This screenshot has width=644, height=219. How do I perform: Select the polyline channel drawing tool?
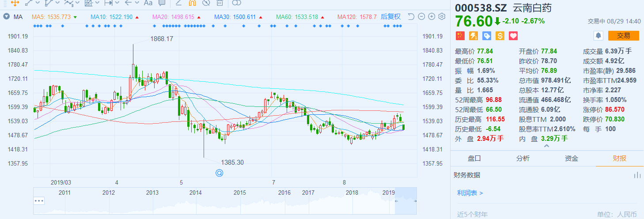click(49, 3)
